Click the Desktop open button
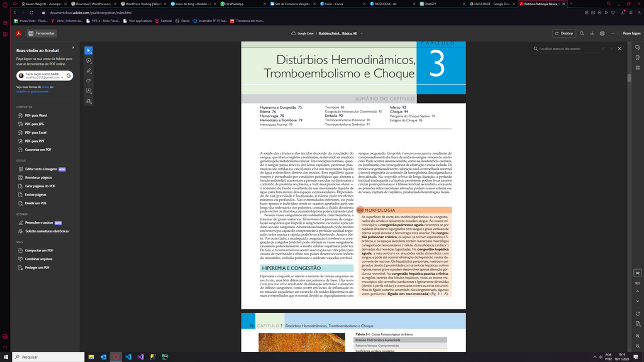Screen dimensions: 644x362 point(563,33)
